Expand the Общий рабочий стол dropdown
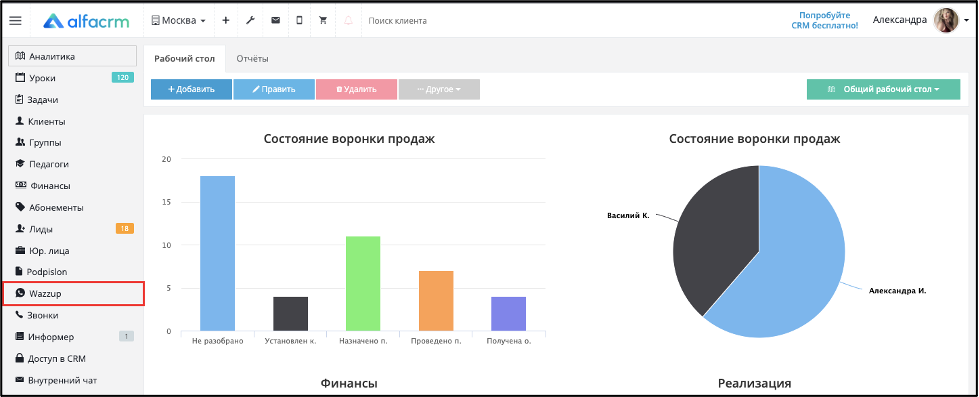The height and width of the screenshot is (397, 979). coord(883,89)
